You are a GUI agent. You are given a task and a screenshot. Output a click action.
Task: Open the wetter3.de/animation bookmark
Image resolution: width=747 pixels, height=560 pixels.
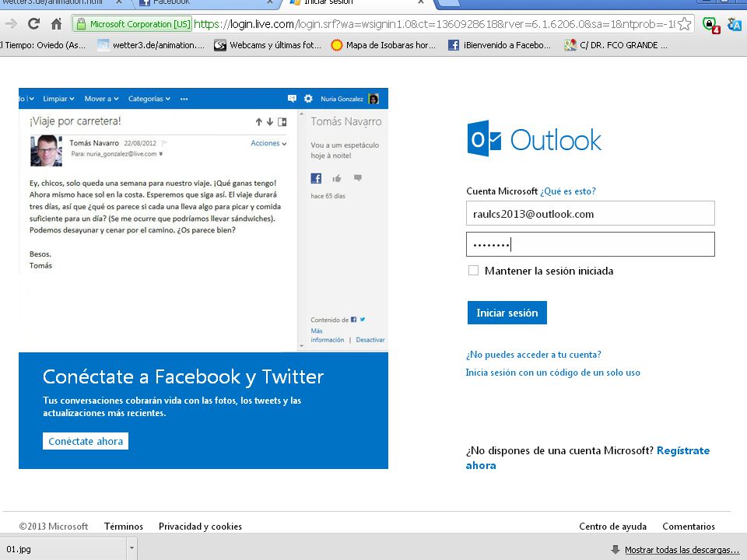click(151, 45)
